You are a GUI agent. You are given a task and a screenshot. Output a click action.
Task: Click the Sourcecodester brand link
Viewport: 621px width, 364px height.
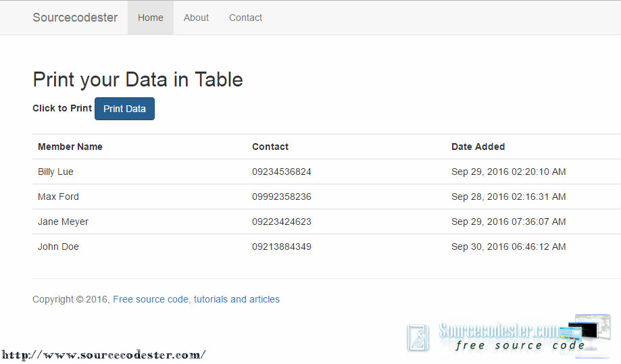(75, 18)
